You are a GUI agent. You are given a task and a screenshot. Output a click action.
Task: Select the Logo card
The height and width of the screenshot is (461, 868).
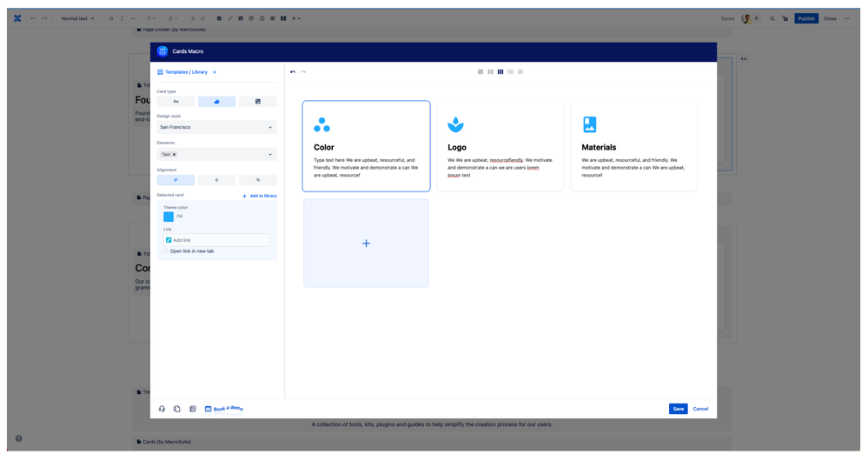(500, 146)
